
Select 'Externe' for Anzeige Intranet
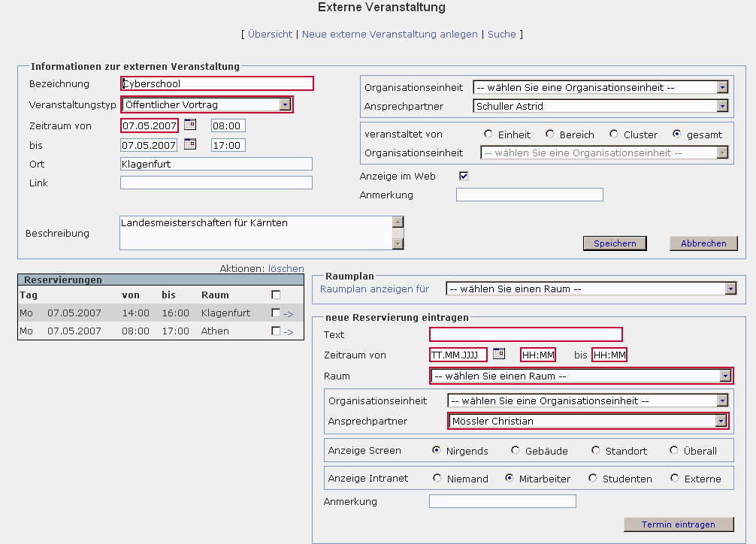[675, 478]
